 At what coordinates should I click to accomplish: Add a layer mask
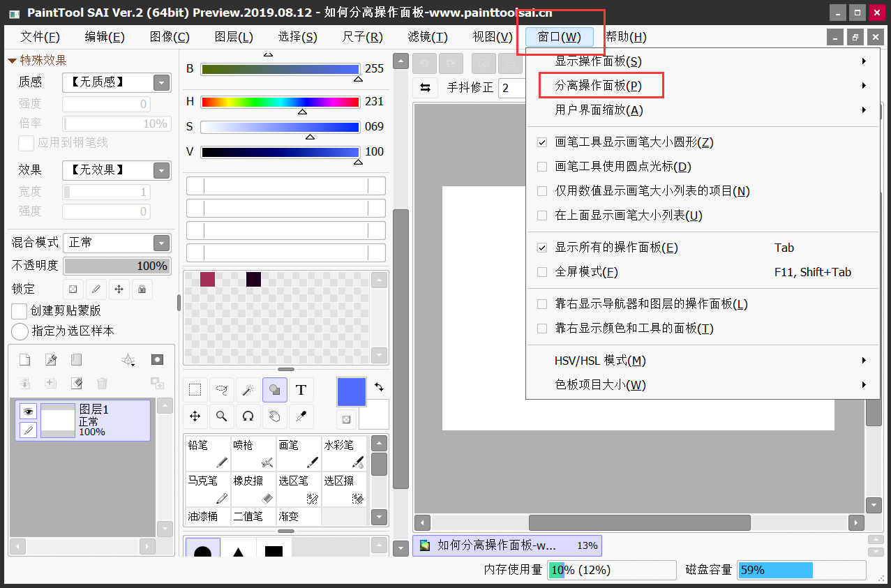[157, 360]
